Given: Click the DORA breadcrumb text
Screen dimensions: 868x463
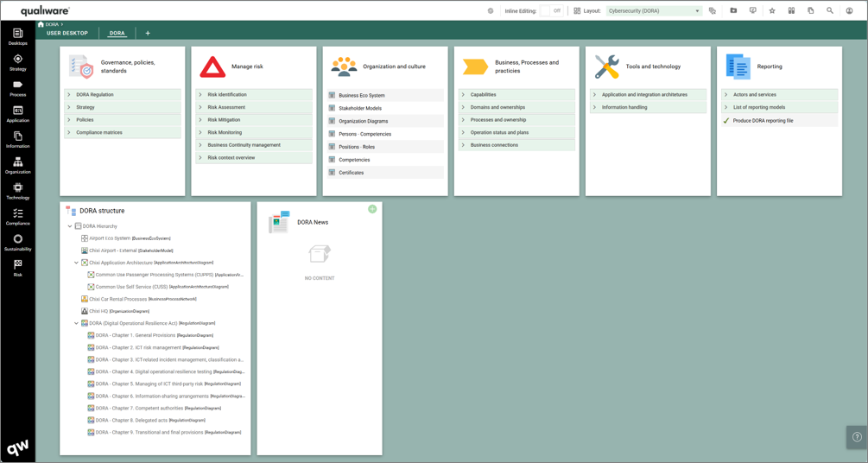Looking at the screenshot, I should [52, 25].
